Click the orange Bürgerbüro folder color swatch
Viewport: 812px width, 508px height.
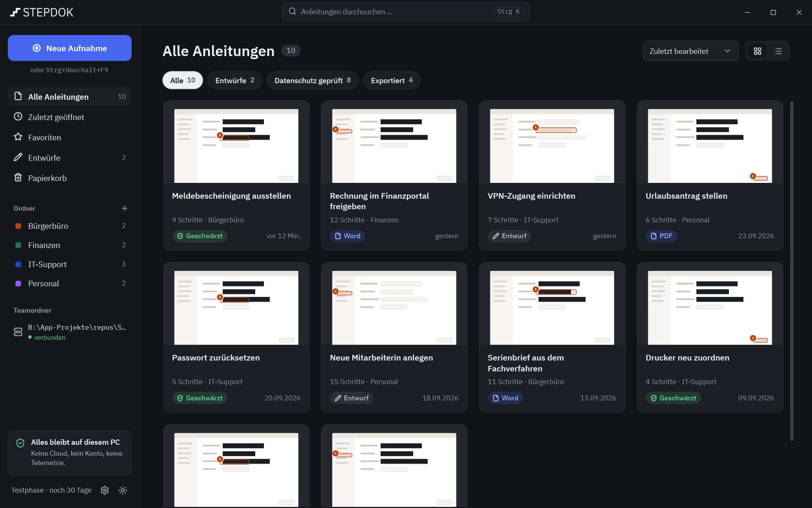click(18, 226)
